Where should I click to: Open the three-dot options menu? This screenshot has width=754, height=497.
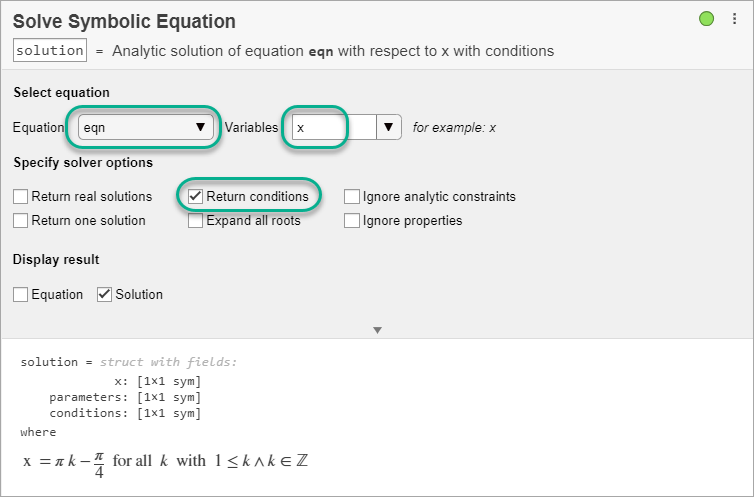733,19
